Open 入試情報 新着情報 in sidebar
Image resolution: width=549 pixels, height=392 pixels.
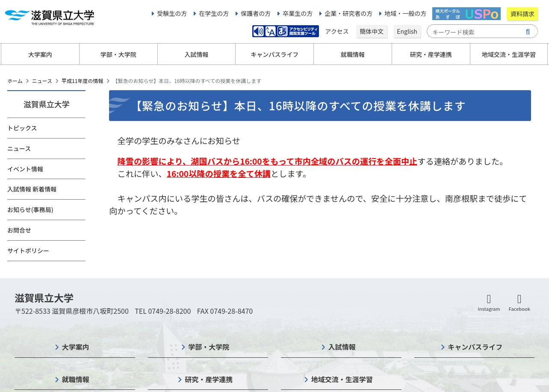click(x=46, y=189)
